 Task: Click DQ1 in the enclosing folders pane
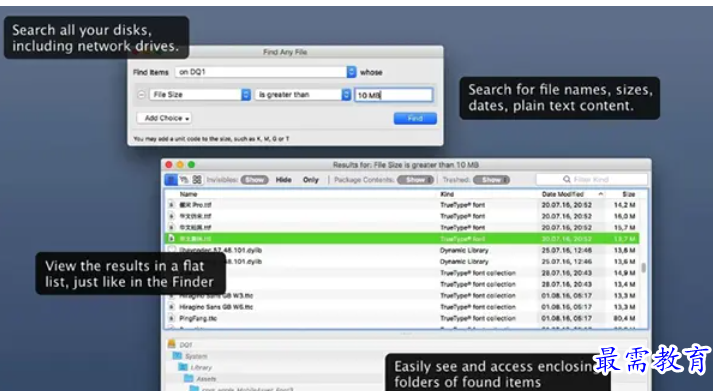(186, 345)
